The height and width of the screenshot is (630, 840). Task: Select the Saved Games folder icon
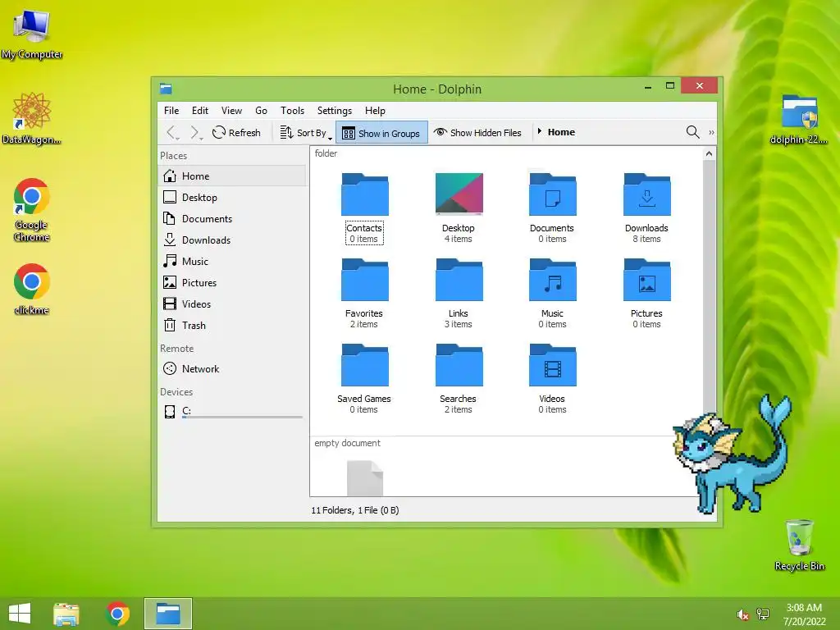click(364, 364)
